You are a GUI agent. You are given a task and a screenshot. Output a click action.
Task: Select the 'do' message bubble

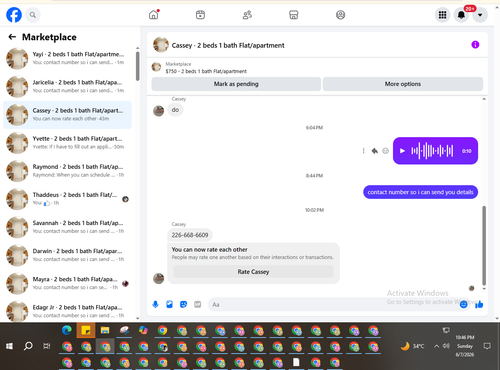pyautogui.click(x=175, y=110)
